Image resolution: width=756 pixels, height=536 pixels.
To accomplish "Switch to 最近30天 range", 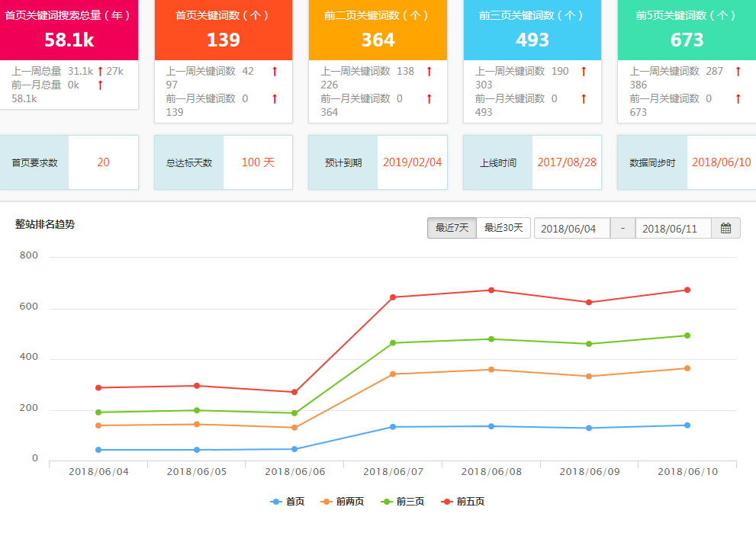I will click(503, 228).
